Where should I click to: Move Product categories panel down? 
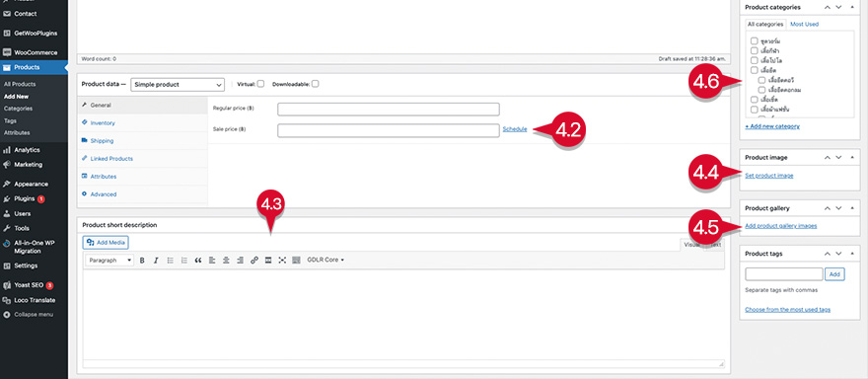coord(838,7)
